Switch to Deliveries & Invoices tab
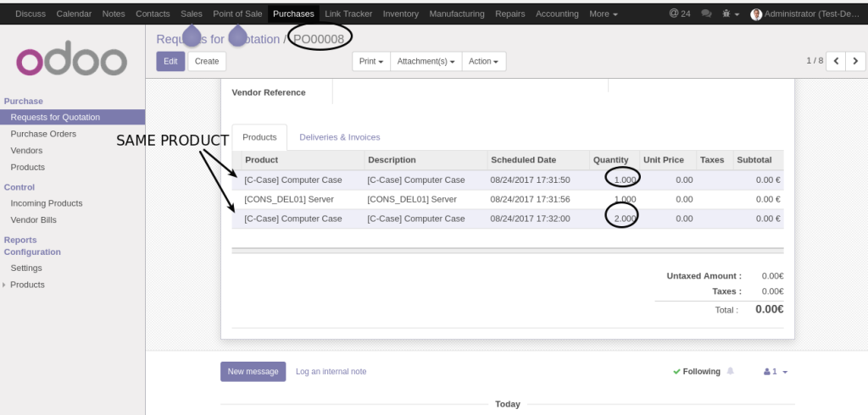The image size is (868, 415). coord(339,137)
